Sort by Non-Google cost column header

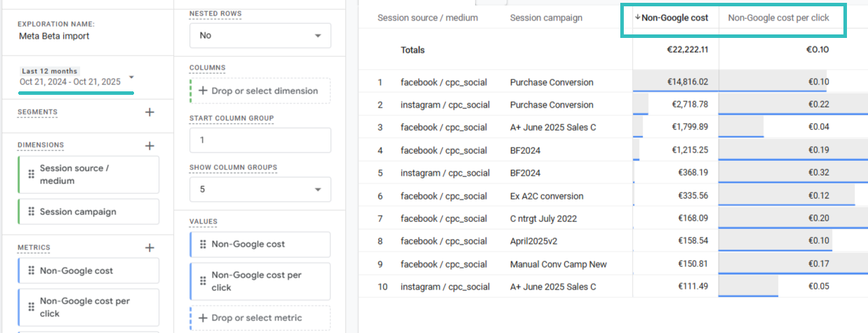point(674,18)
